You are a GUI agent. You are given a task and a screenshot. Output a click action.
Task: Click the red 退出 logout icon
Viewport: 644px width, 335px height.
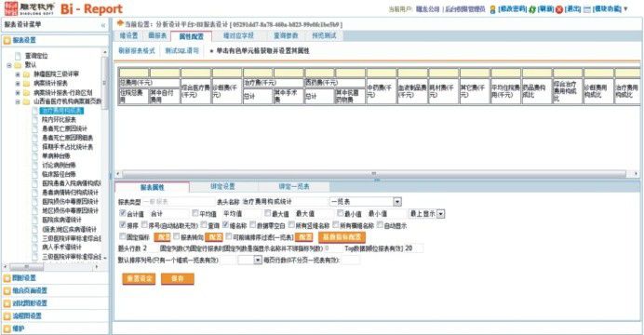559,9
